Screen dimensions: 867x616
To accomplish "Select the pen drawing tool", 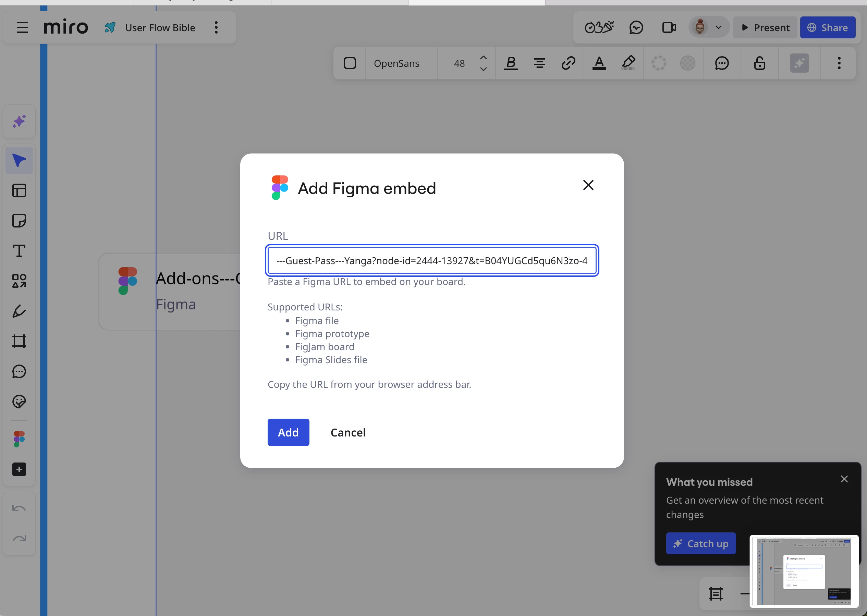I will pos(19,311).
